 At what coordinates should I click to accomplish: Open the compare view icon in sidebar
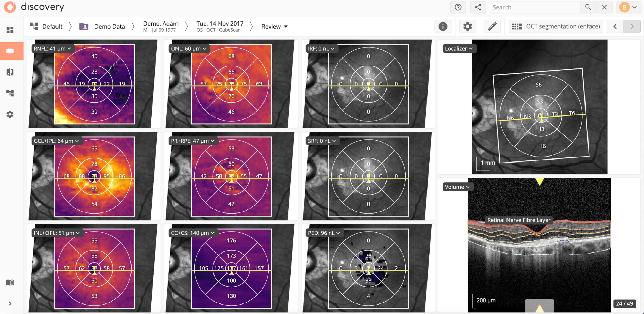[x=10, y=72]
